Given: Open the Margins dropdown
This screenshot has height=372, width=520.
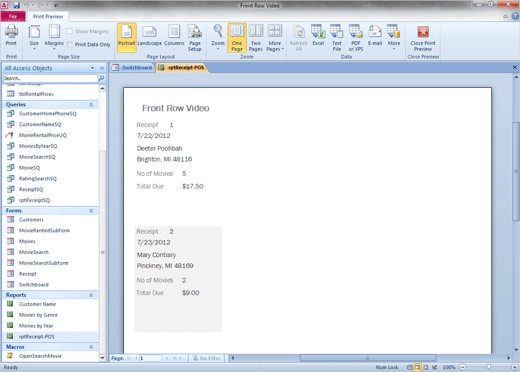Looking at the screenshot, I should 54,37.
